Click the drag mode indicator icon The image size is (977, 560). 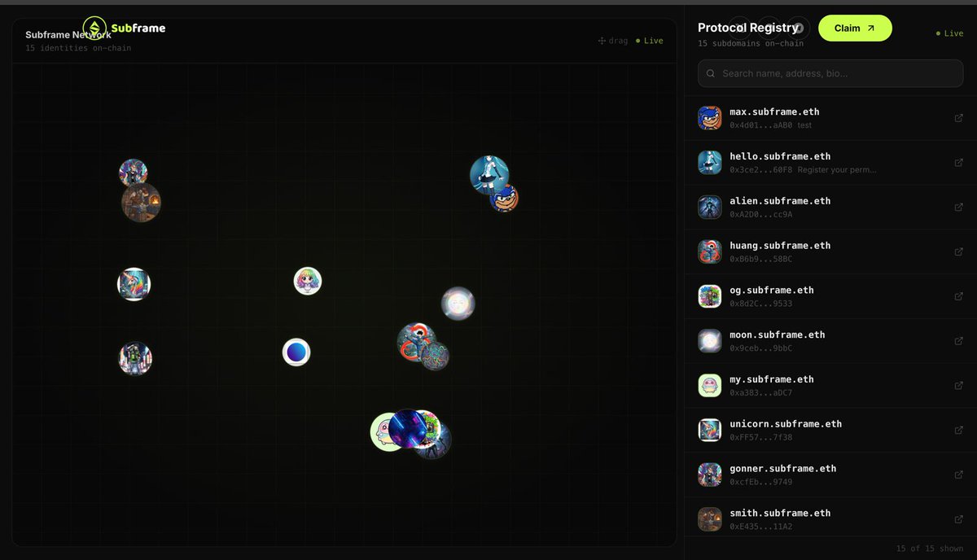click(602, 41)
